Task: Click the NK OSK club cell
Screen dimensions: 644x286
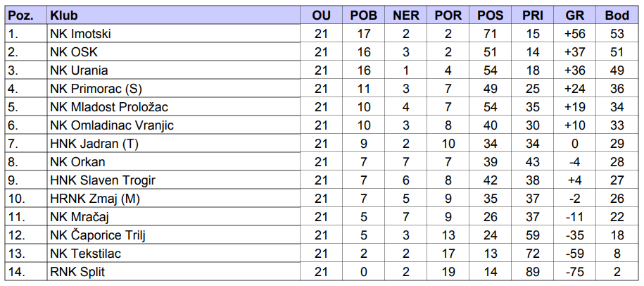Action: [x=74, y=51]
